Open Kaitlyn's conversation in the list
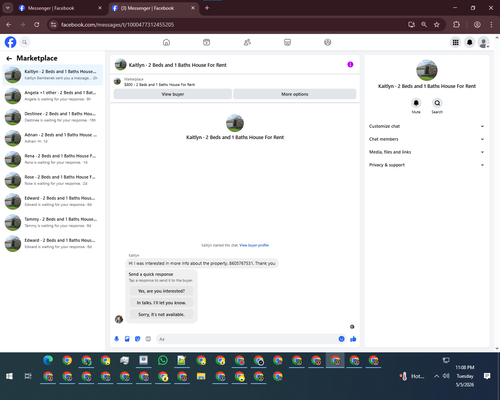Image resolution: width=500 pixels, height=400 pixels. click(53, 75)
